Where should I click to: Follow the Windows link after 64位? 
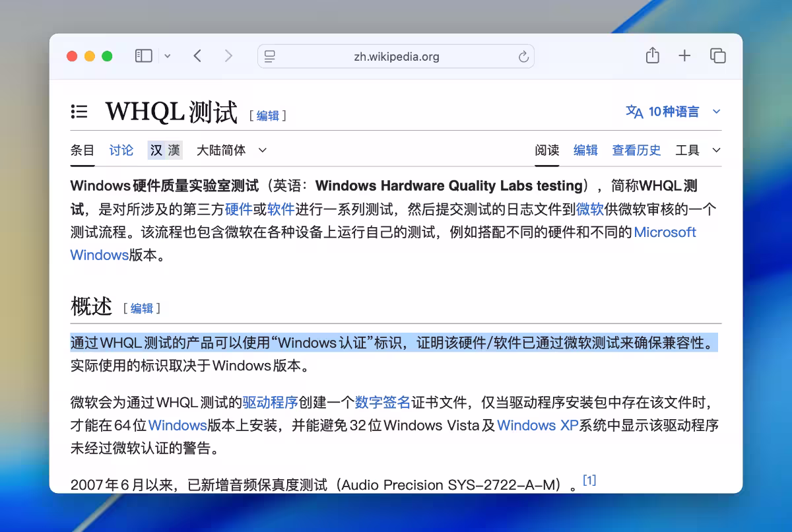pyautogui.click(x=178, y=425)
